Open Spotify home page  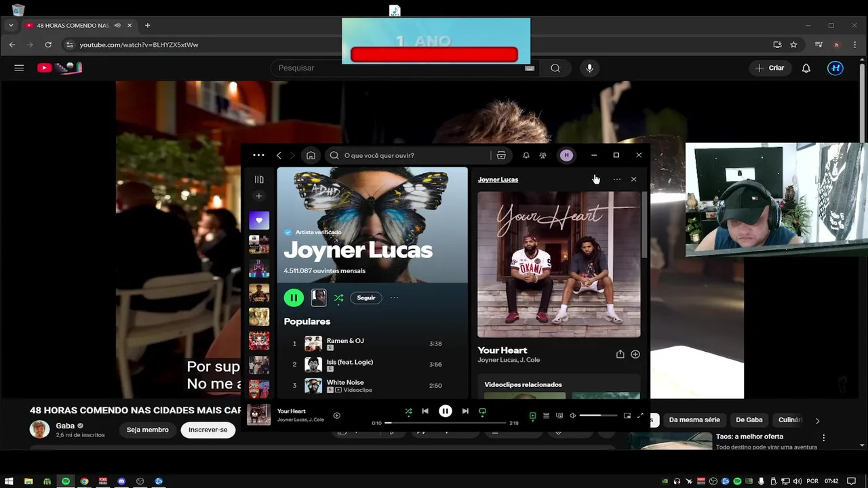click(311, 155)
